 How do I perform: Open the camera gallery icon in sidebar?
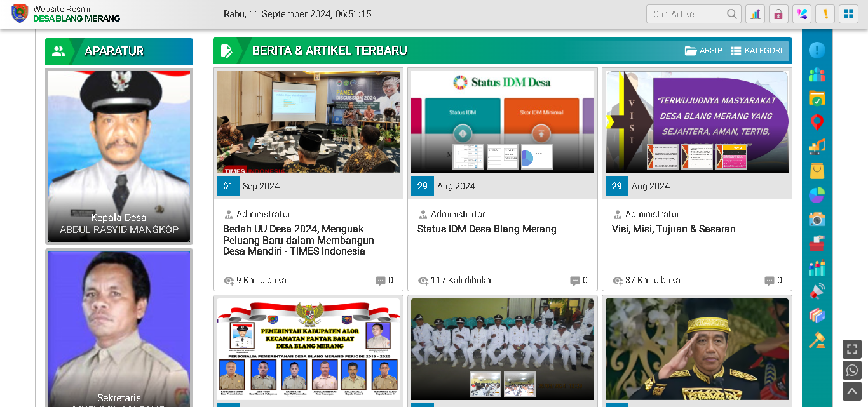pos(817,219)
